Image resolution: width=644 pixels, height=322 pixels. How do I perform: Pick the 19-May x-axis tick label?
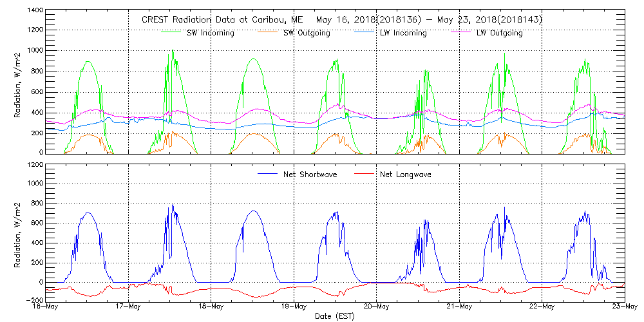coord(294,307)
